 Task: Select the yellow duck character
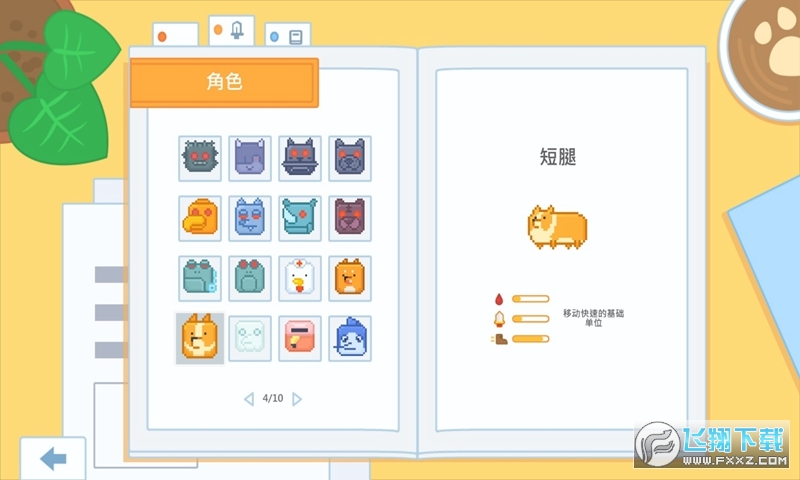tap(200, 217)
